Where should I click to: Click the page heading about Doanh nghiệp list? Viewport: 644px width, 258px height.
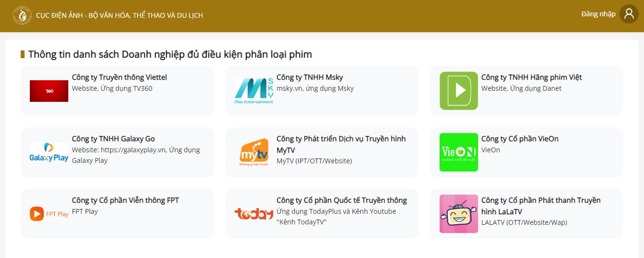coord(170,54)
